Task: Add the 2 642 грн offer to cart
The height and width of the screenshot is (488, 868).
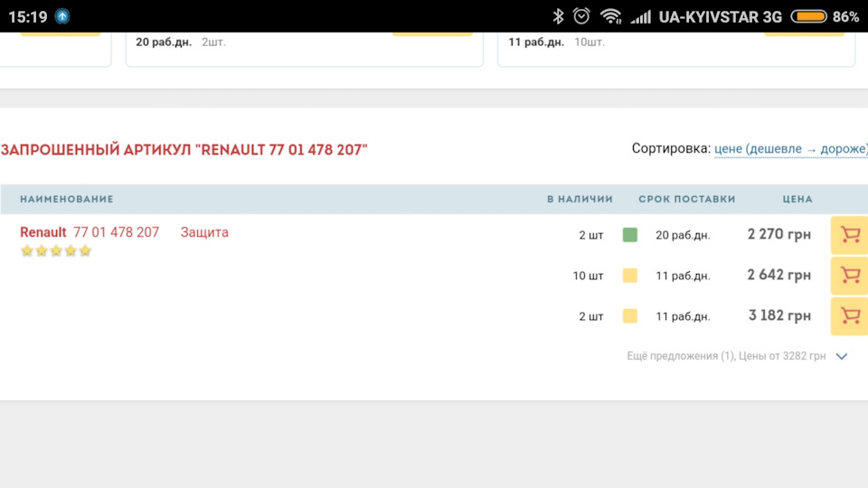Action: [849, 276]
